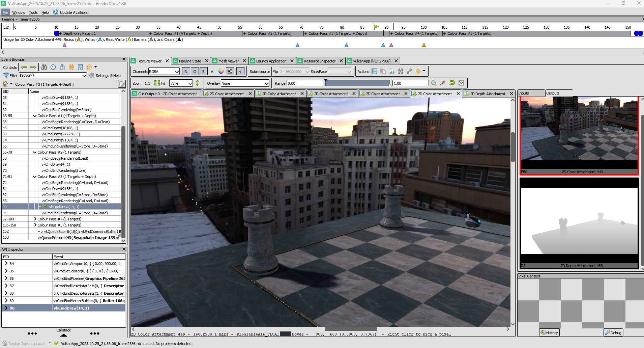Click the reset range green arrow icon
The image size is (644, 348).
coord(452,83)
